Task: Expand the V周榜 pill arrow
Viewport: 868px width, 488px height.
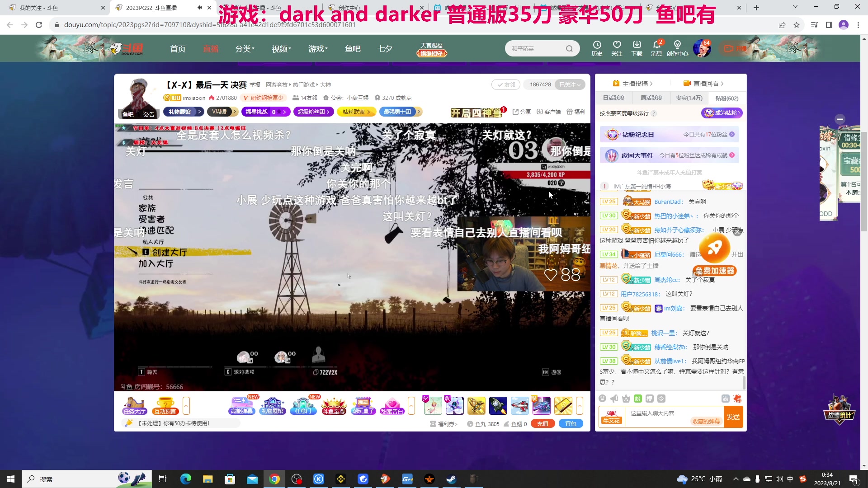Action: (235, 112)
